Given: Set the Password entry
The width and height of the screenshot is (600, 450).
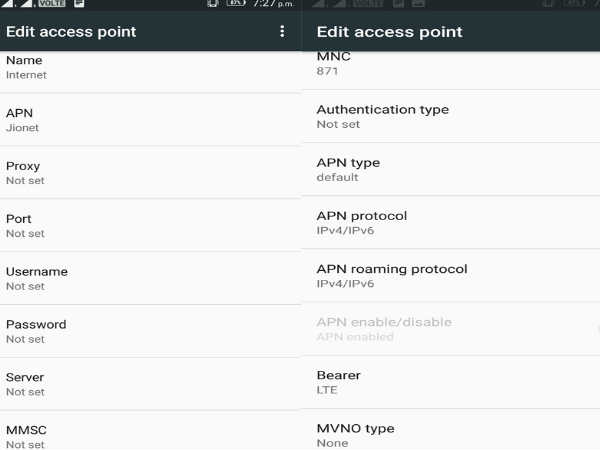Looking at the screenshot, I should 150,331.
